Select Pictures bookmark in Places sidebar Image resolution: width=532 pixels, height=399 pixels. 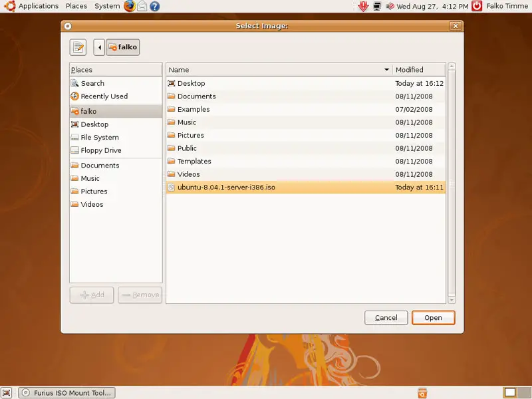click(x=116, y=192)
